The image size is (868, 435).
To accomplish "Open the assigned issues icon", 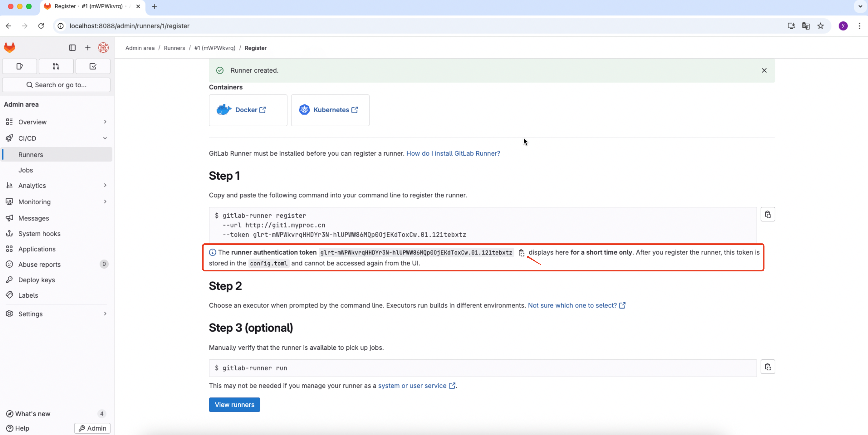I will coord(19,66).
